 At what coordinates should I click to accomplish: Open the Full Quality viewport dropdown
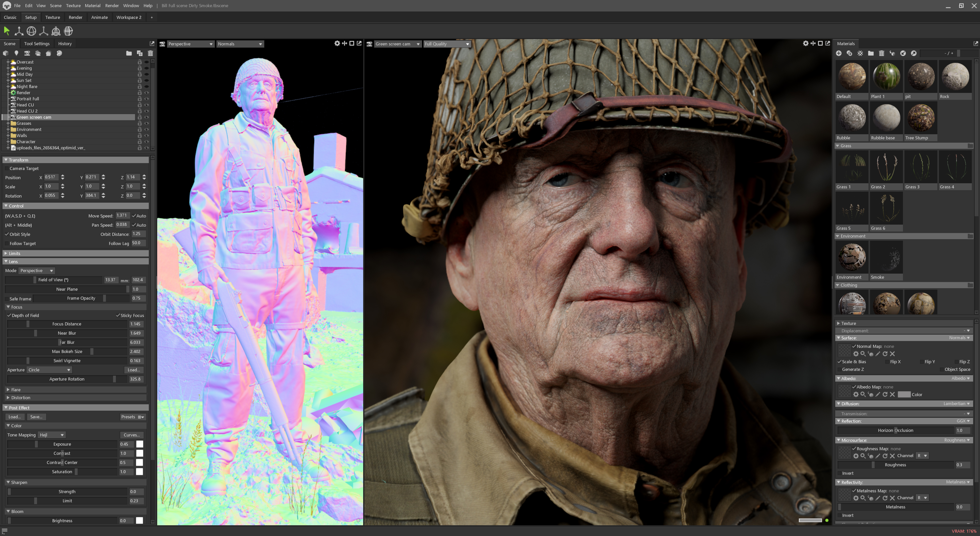[447, 44]
